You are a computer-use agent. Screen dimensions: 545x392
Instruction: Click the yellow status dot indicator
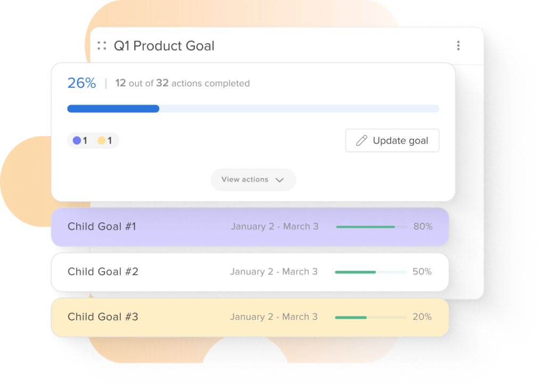tap(102, 140)
